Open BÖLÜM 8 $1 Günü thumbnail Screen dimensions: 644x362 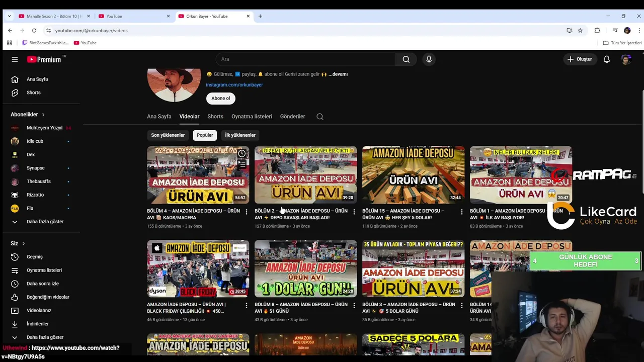pos(306,268)
